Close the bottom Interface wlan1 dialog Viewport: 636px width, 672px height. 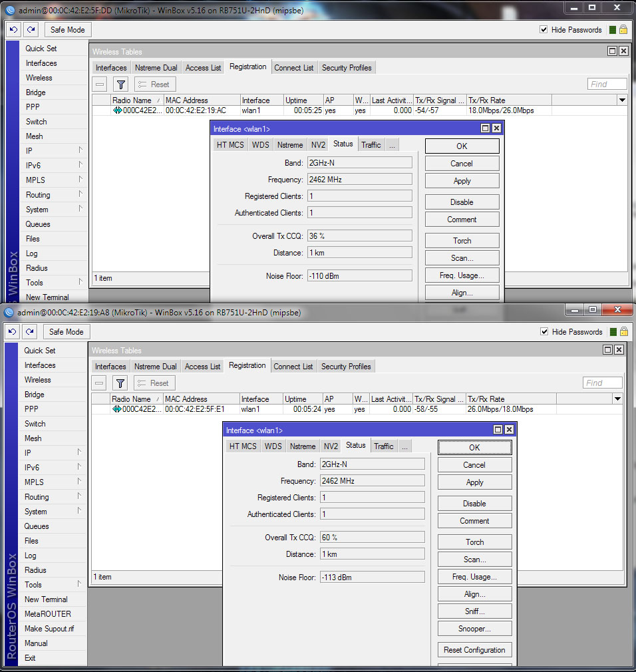point(509,429)
